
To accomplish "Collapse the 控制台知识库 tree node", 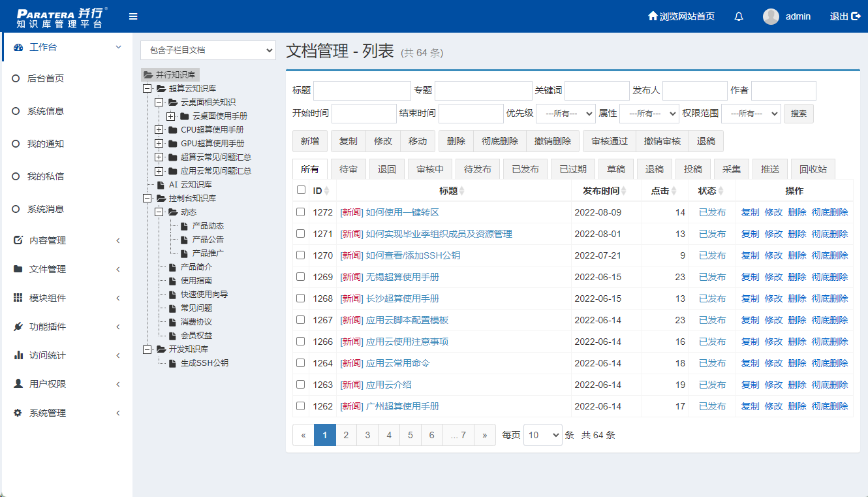I will pyautogui.click(x=147, y=199).
